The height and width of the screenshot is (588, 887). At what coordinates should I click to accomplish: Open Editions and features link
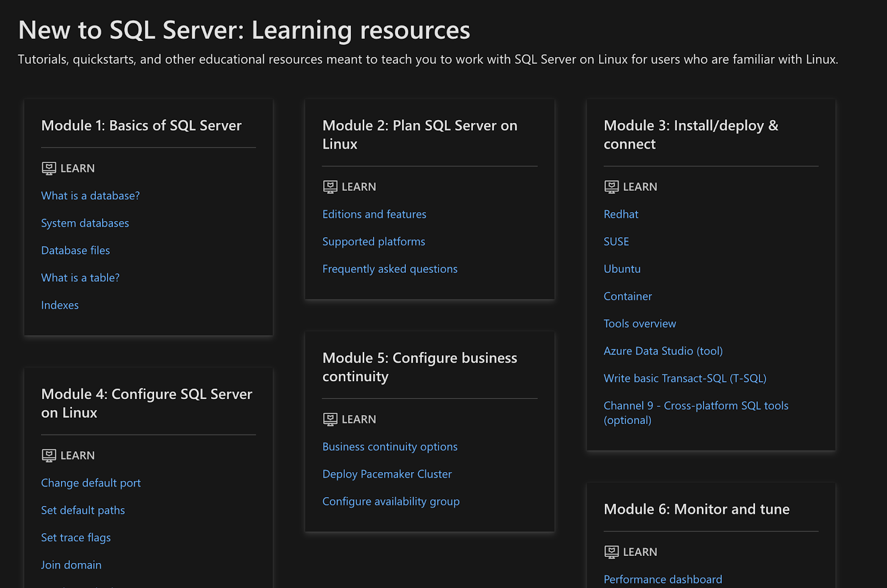point(374,214)
